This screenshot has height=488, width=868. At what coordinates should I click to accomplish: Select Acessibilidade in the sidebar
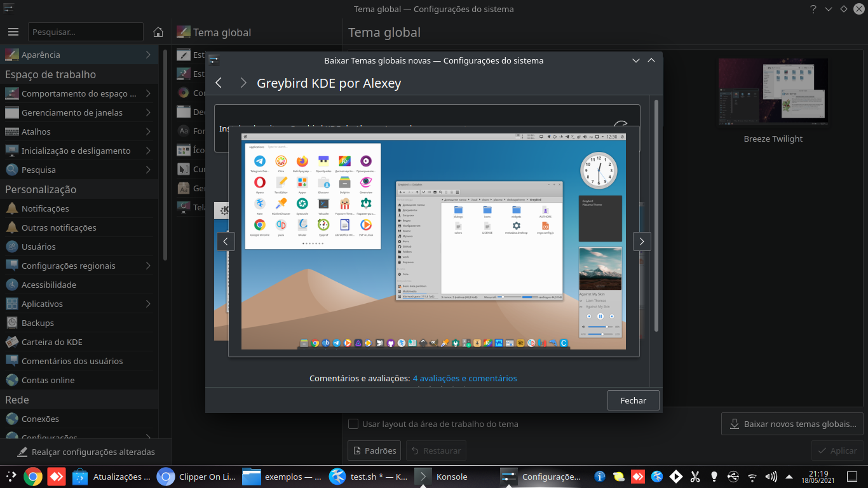[48, 285]
